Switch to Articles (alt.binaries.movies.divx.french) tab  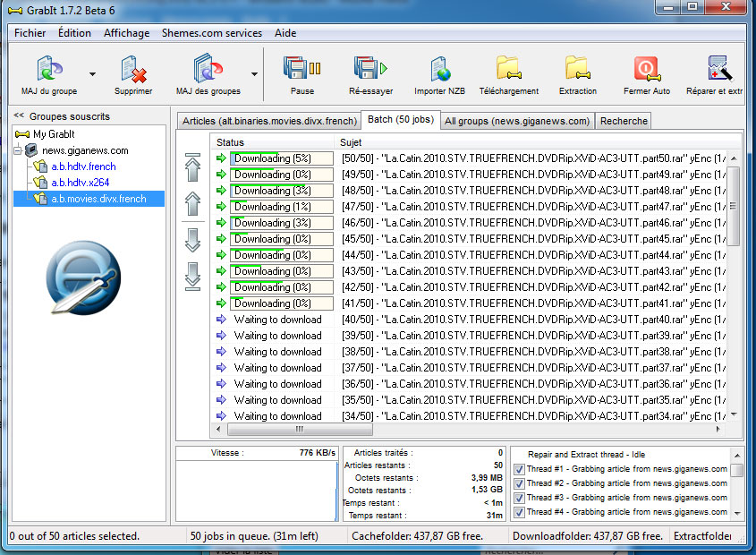pos(269,121)
